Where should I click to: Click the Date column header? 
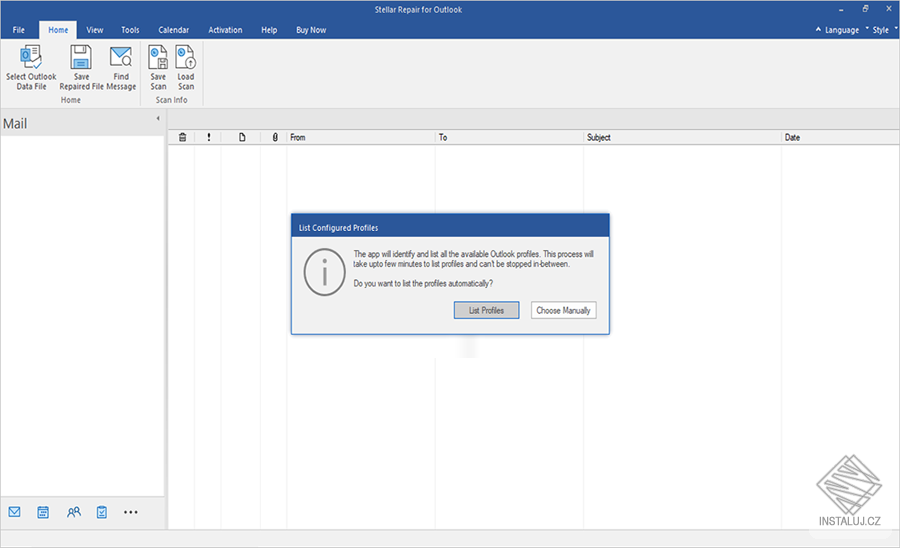pos(840,137)
